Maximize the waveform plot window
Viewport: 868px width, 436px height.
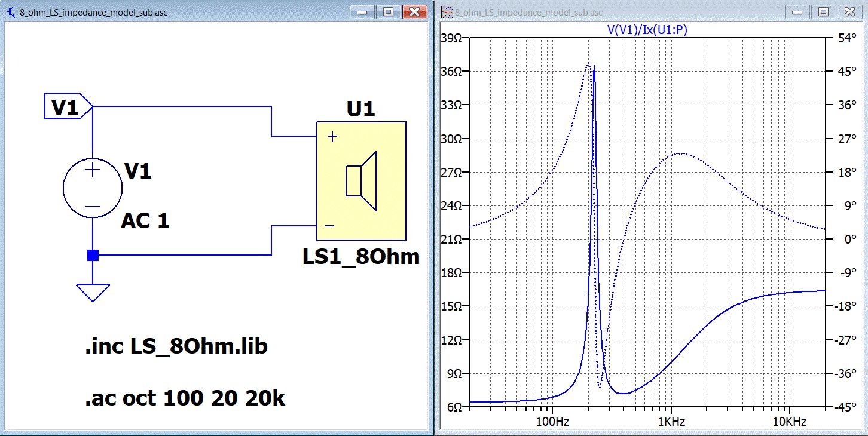(x=824, y=11)
